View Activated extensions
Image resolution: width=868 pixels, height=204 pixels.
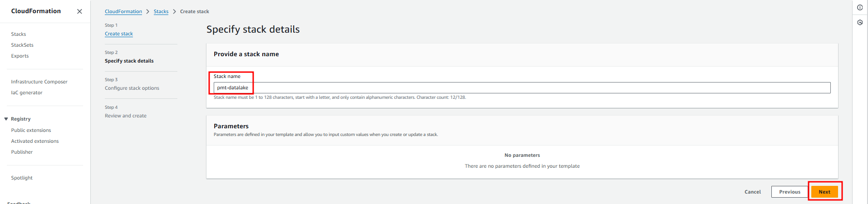pos(35,141)
